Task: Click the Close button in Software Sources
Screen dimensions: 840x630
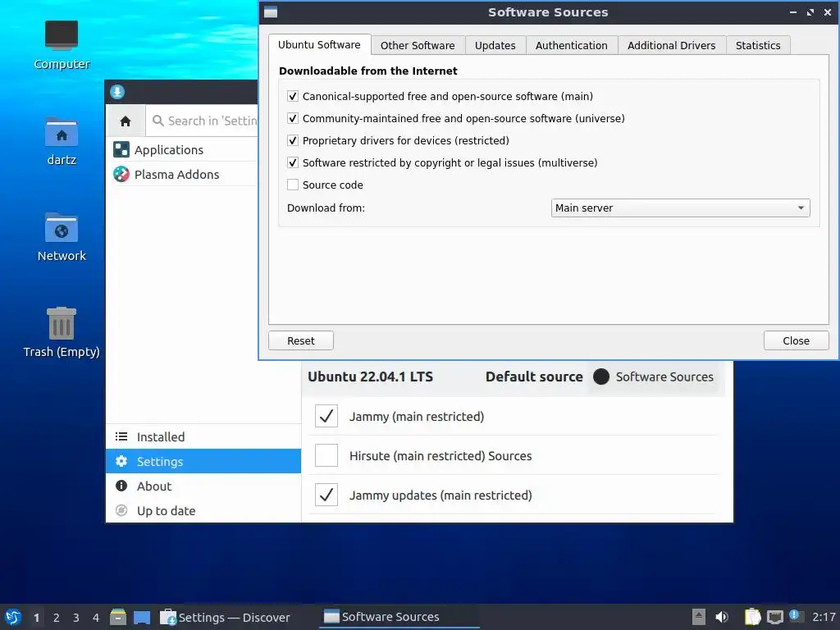Action: point(796,340)
